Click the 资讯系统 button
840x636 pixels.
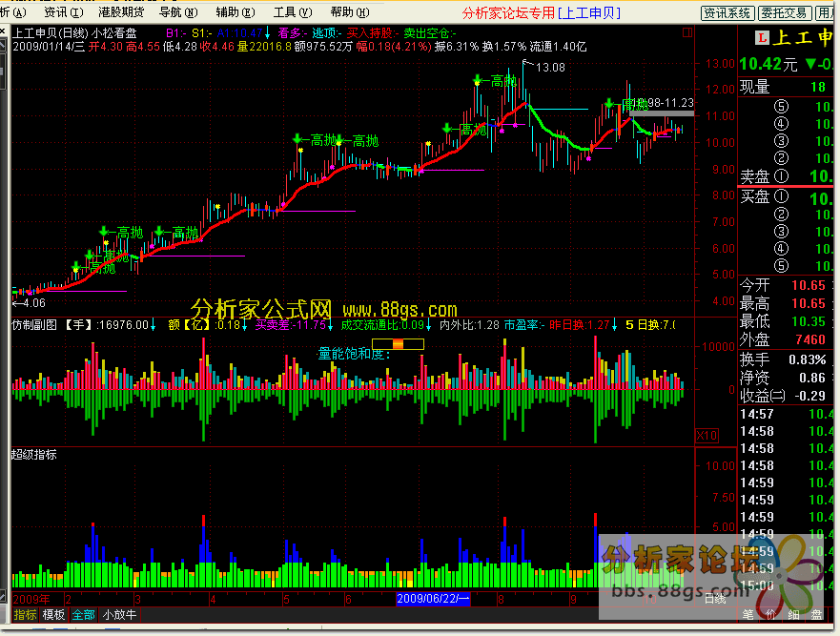(727, 12)
